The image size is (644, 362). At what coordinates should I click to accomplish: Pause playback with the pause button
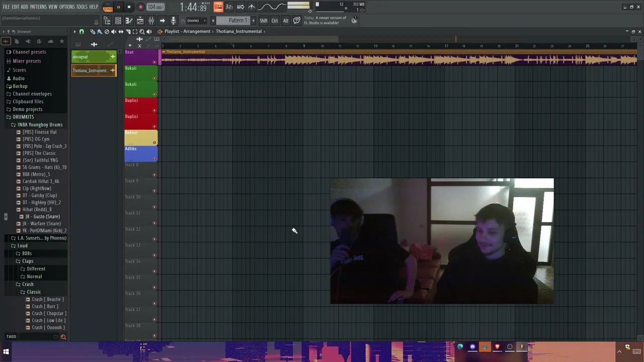(118, 7)
